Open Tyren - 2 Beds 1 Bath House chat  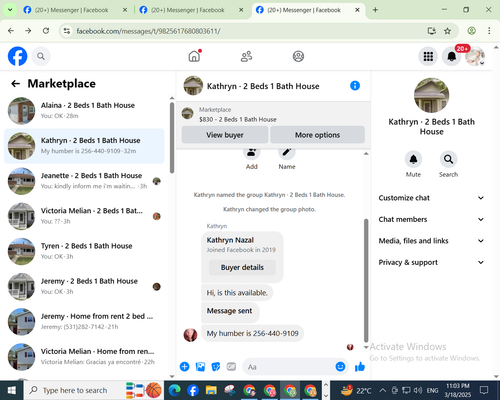pos(84,251)
